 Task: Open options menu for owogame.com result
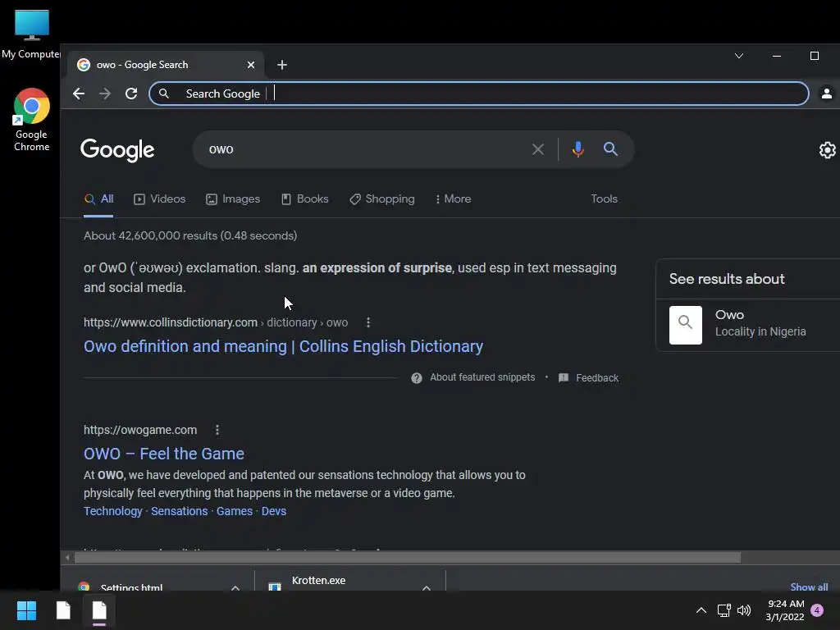217,430
